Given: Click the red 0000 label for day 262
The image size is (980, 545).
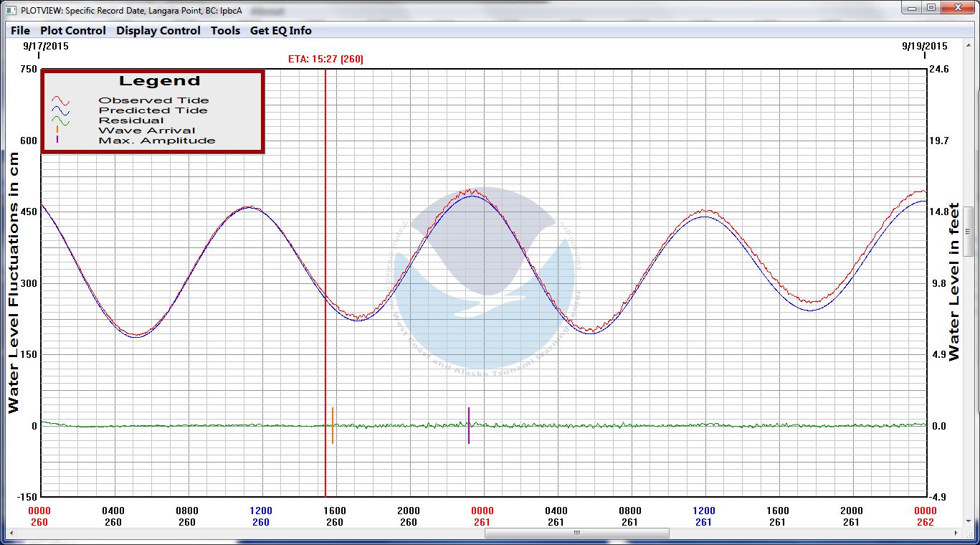Looking at the screenshot, I should click(x=926, y=511).
